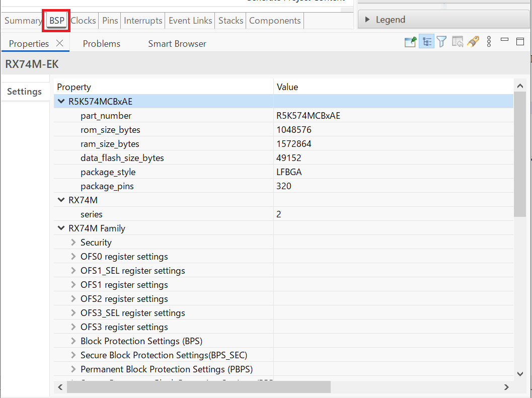
Task: Click the package_style value LFBGA
Action: pos(289,172)
